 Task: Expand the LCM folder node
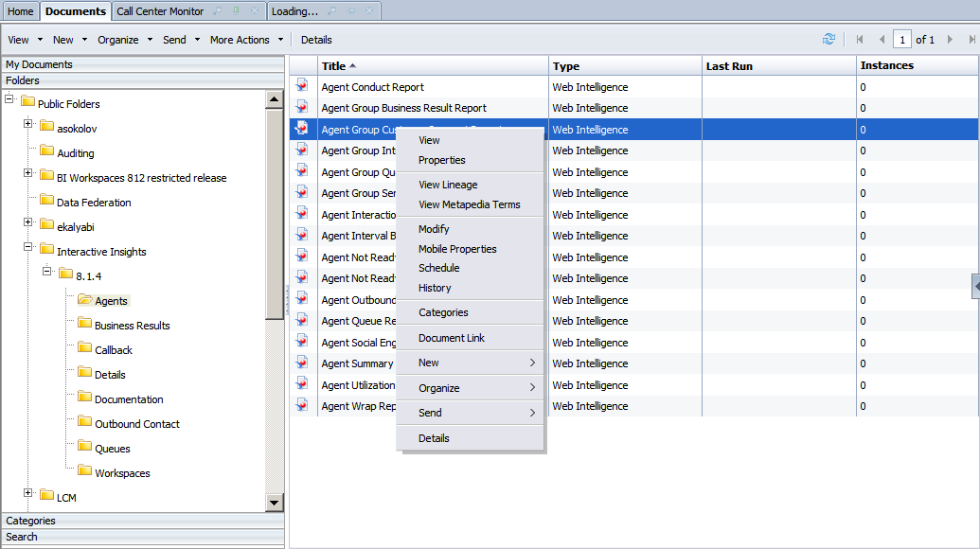pos(28,493)
